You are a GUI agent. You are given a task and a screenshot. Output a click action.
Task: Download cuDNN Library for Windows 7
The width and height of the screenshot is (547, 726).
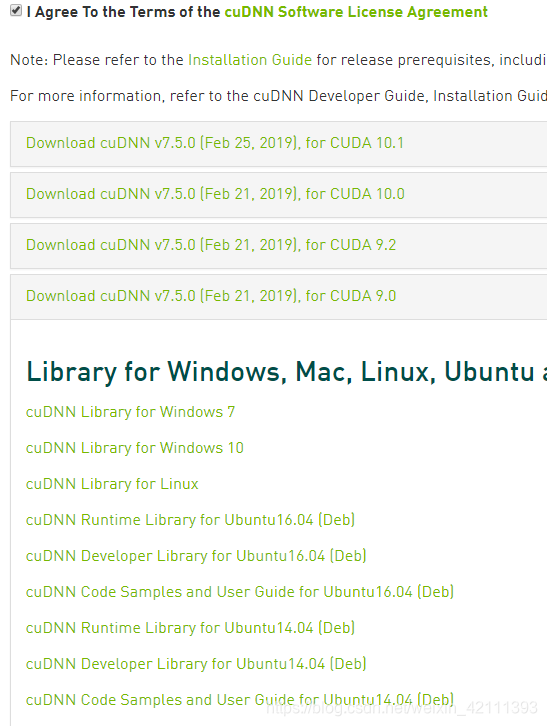pyautogui.click(x=130, y=412)
